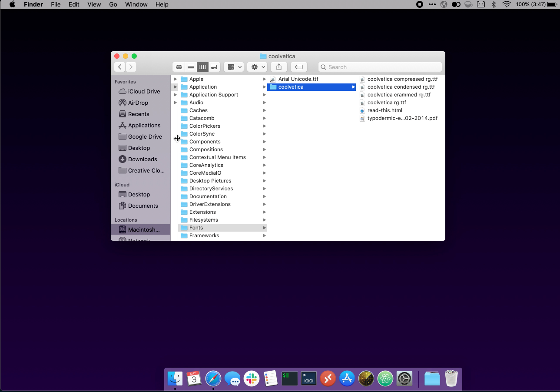The image size is (560, 392).
Task: Open the Window menu
Action: click(x=136, y=4)
